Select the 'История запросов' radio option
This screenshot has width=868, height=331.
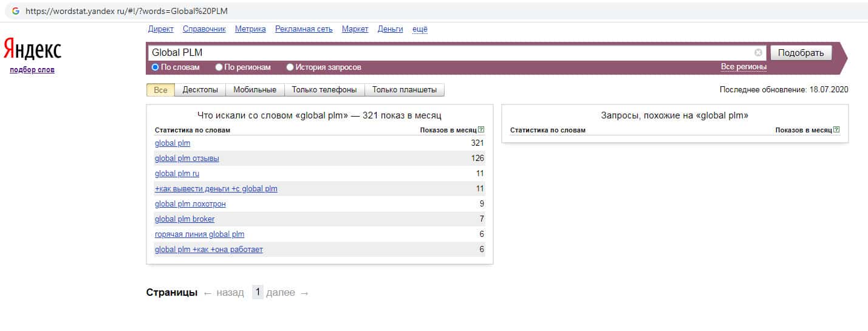(x=290, y=67)
